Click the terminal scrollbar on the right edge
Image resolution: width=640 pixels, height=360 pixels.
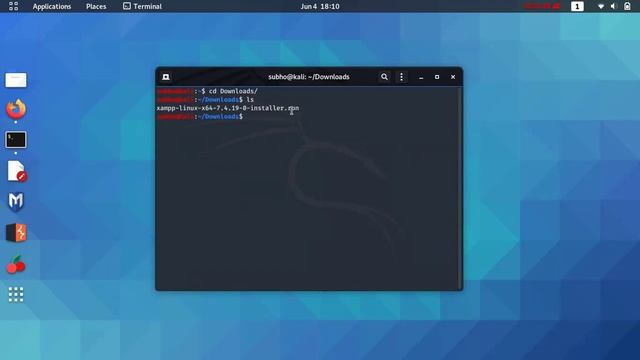pos(461,188)
